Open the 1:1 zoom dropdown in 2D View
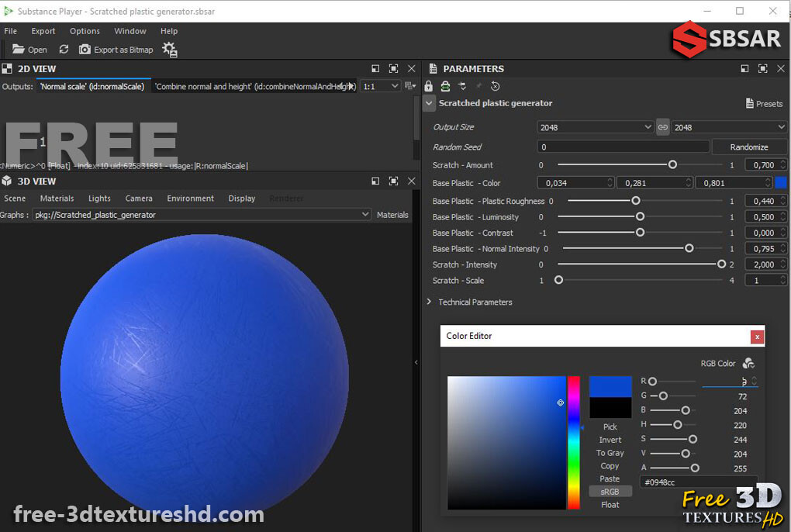The image size is (791, 532). 380,86
